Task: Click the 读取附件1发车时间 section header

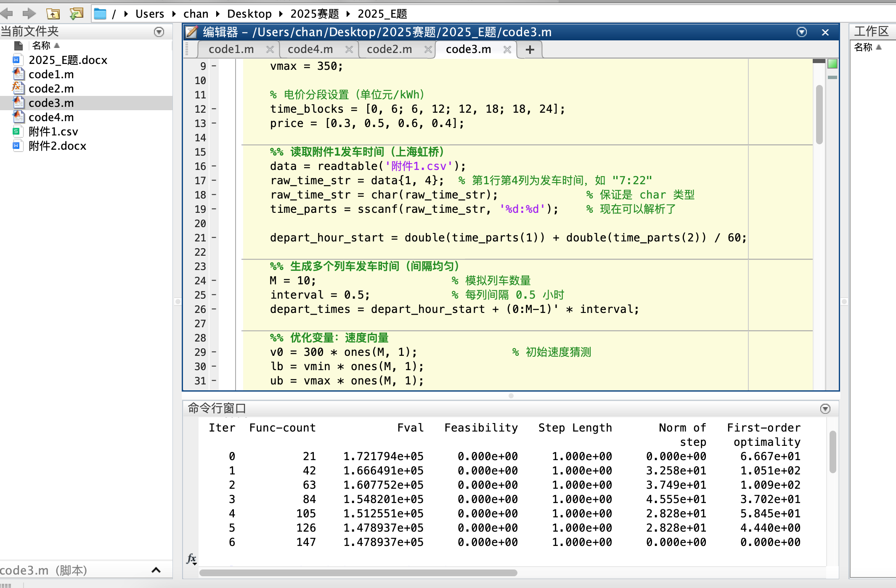Action: pos(357,152)
